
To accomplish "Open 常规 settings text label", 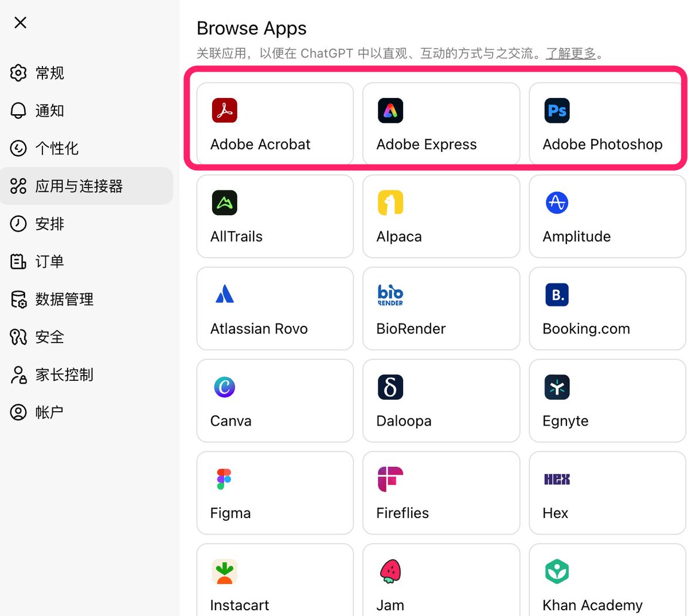I will pos(50,73).
